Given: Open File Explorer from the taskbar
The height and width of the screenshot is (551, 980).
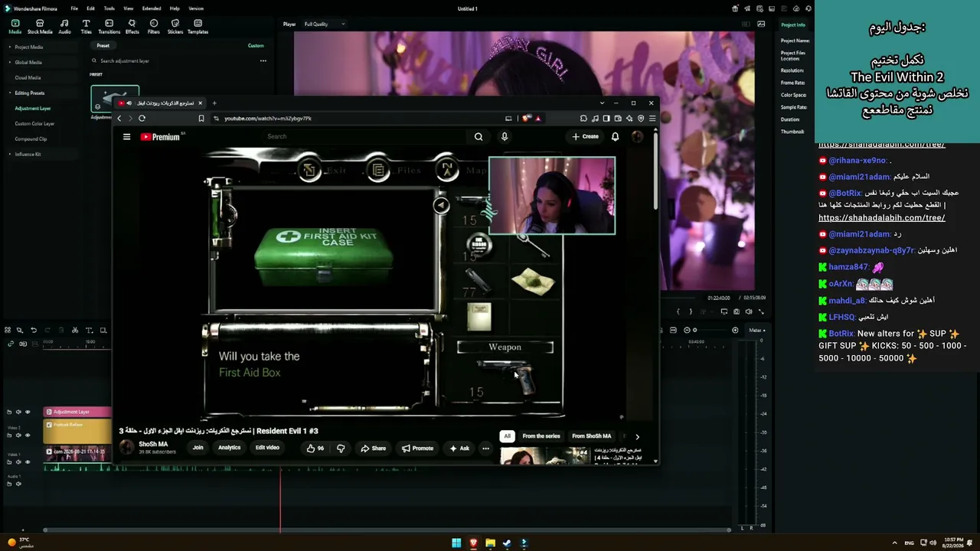Looking at the screenshot, I should pos(490,543).
